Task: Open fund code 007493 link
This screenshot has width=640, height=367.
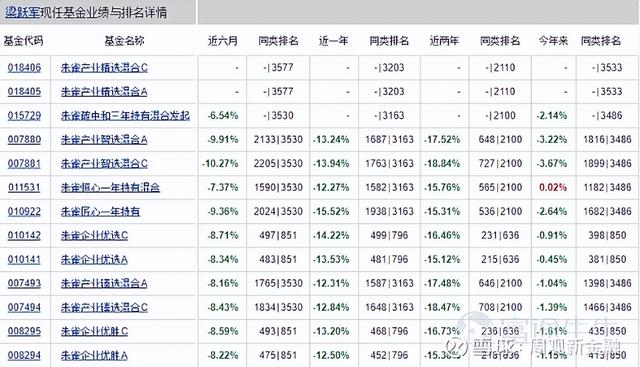Action: [24, 283]
